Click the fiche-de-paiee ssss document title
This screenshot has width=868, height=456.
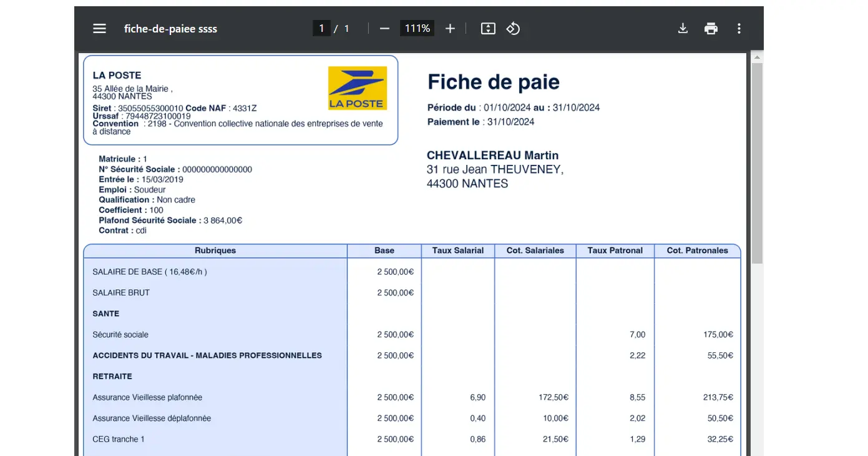pos(170,29)
